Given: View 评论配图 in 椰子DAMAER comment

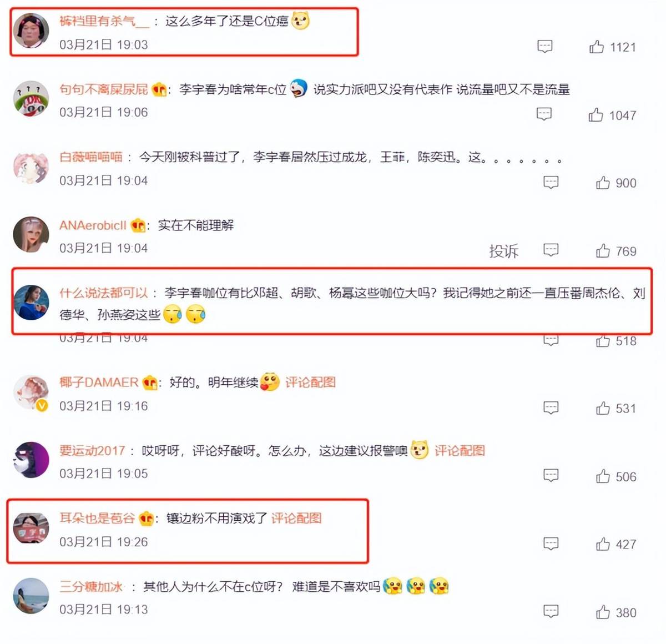Looking at the screenshot, I should 310,382.
